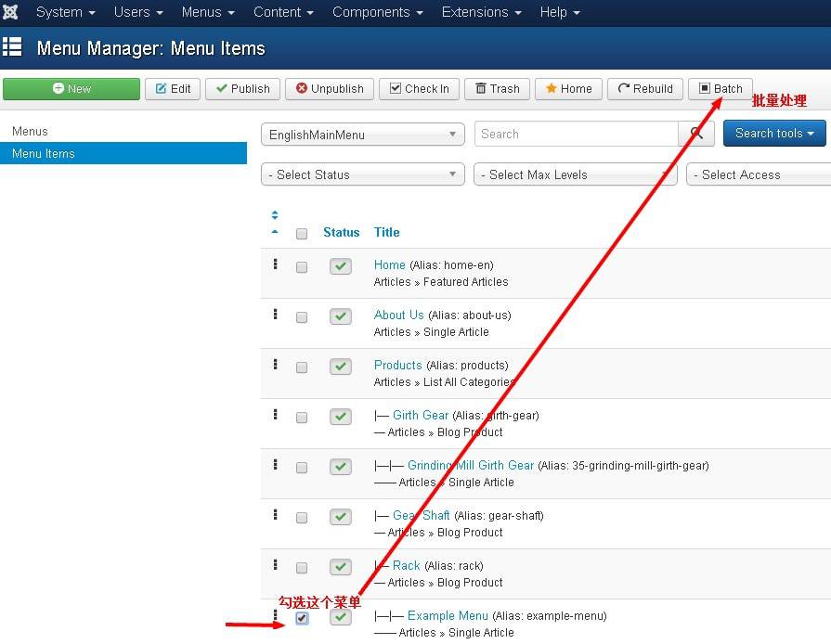Screen dimensions: 831x644
Task: Tick the checkbox for Home menu item
Action: [x=302, y=267]
